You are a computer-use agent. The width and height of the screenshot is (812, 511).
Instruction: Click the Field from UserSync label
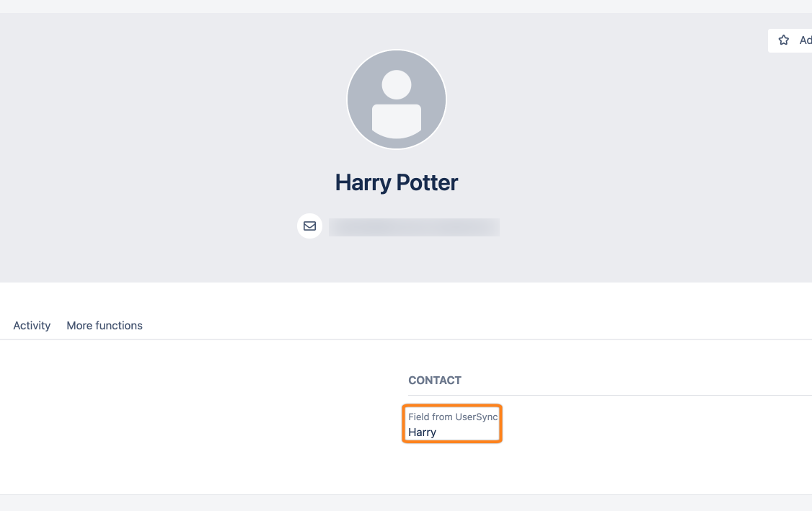(453, 417)
